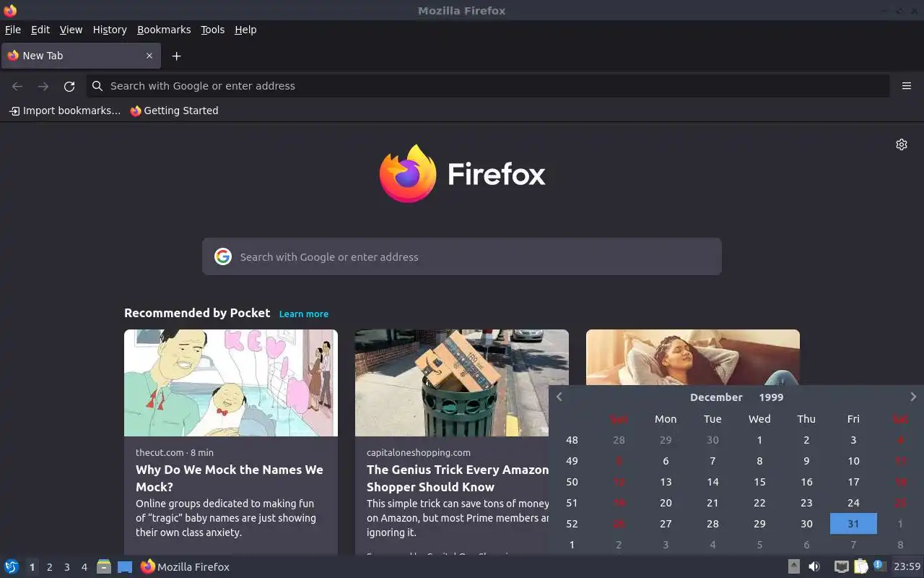Click Learn more link next to Pocket

pyautogui.click(x=304, y=314)
